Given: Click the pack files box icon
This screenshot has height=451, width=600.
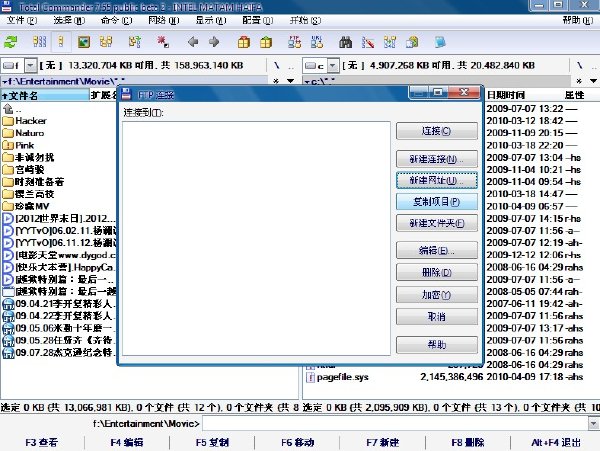Looking at the screenshot, I should tap(244, 42).
